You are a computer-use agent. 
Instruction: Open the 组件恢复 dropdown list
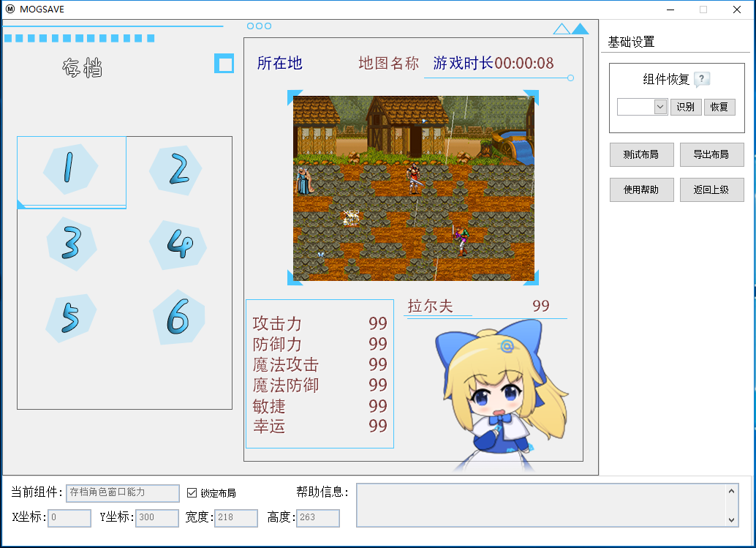click(x=660, y=107)
